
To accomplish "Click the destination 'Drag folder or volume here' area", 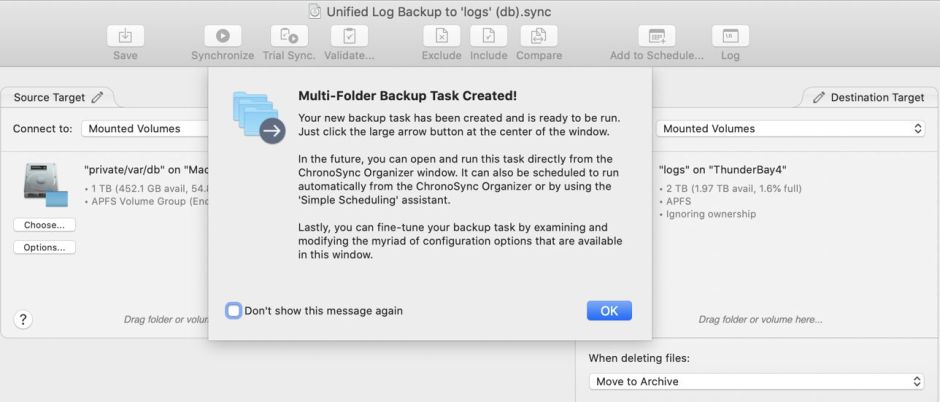I will click(x=760, y=320).
